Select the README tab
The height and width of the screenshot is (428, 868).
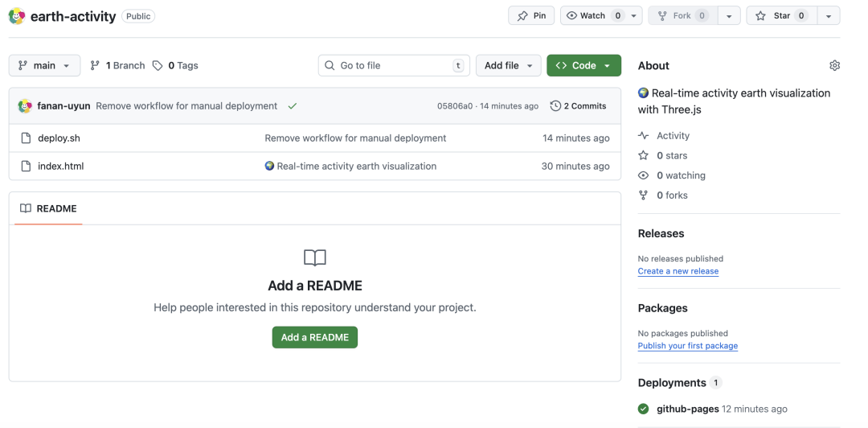(x=48, y=208)
